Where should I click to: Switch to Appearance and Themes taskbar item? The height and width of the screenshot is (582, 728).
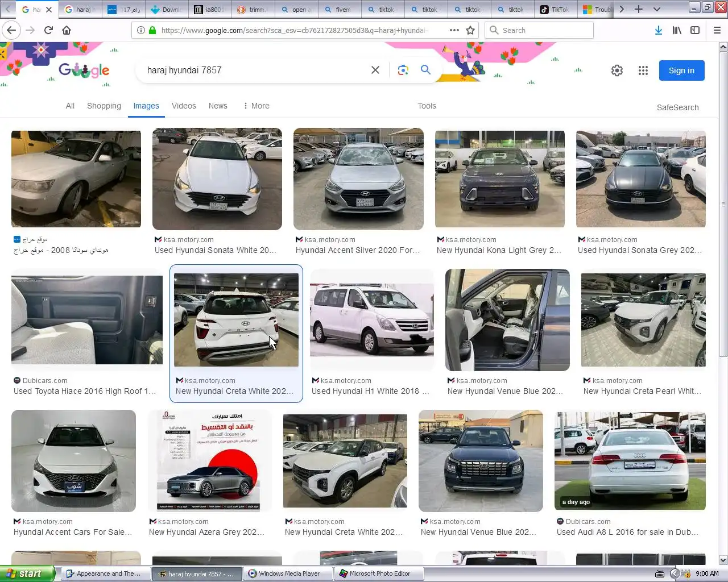pos(106,573)
